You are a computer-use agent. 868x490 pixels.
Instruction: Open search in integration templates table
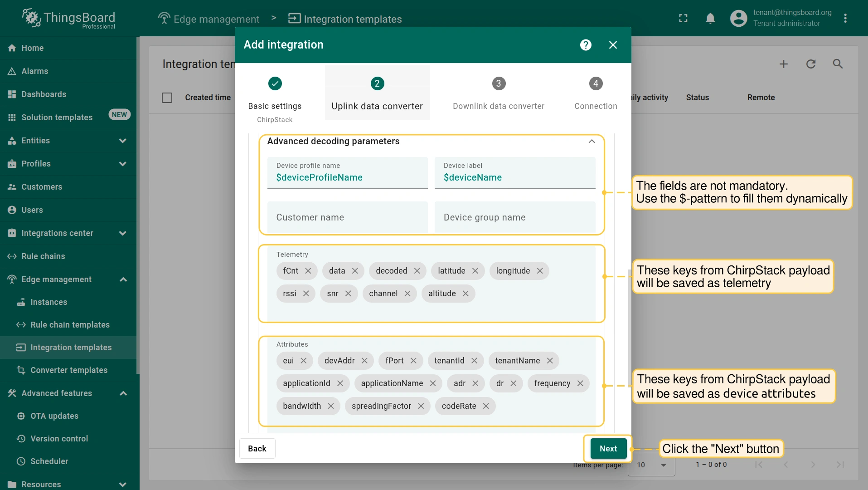click(838, 64)
